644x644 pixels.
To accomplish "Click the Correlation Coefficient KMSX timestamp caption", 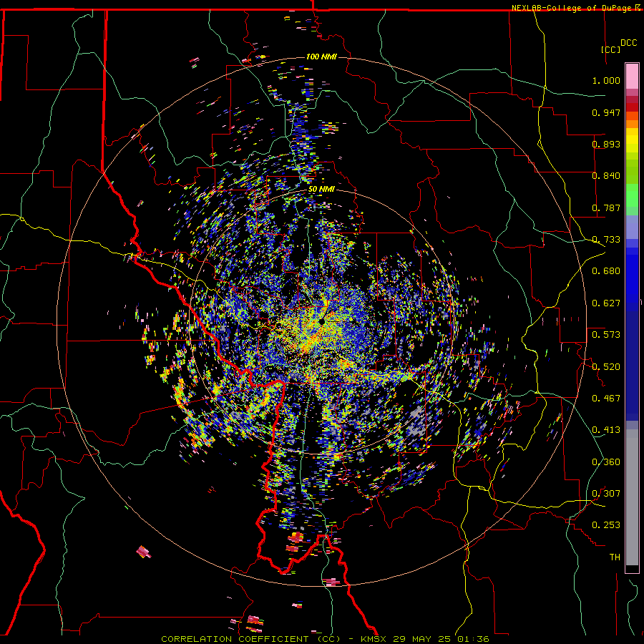I will (x=325, y=639).
